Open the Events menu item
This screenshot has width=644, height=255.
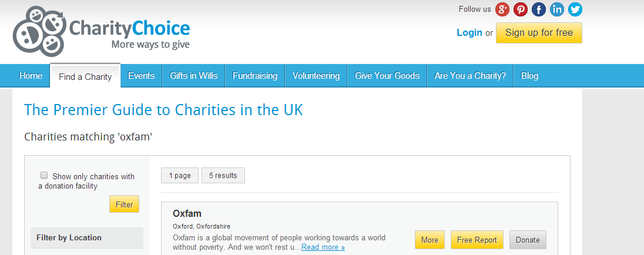click(141, 76)
